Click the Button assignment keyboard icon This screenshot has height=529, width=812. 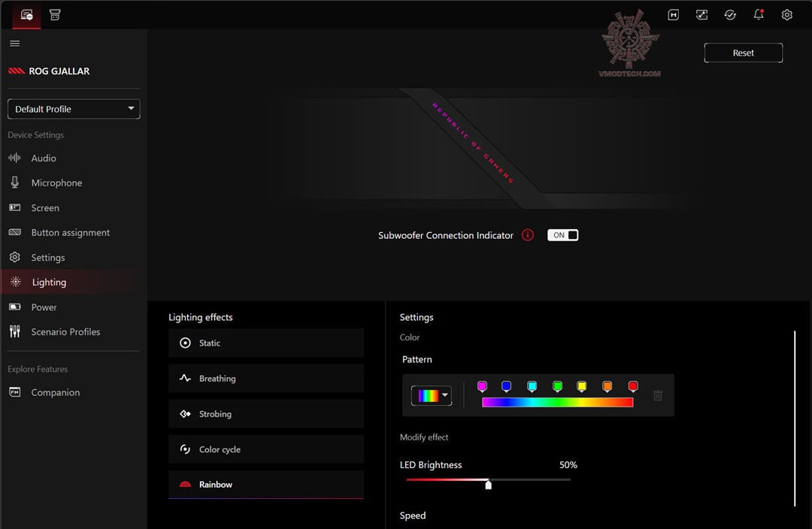(15, 232)
